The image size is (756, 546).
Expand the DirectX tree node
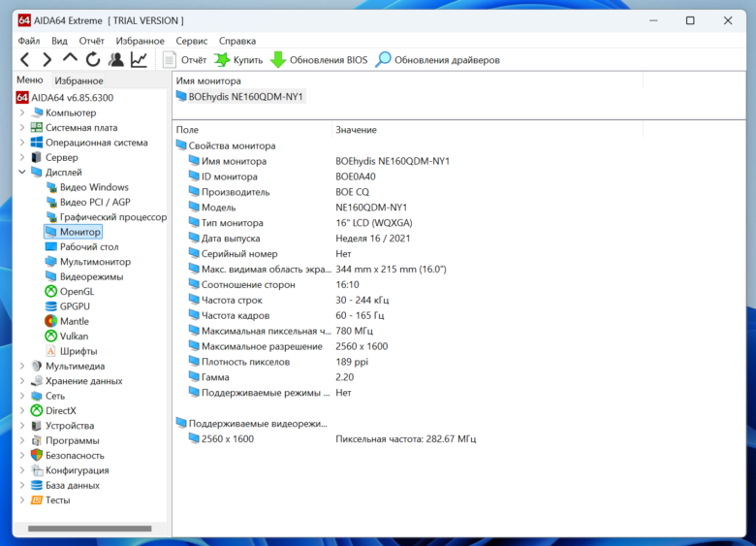click(x=22, y=411)
